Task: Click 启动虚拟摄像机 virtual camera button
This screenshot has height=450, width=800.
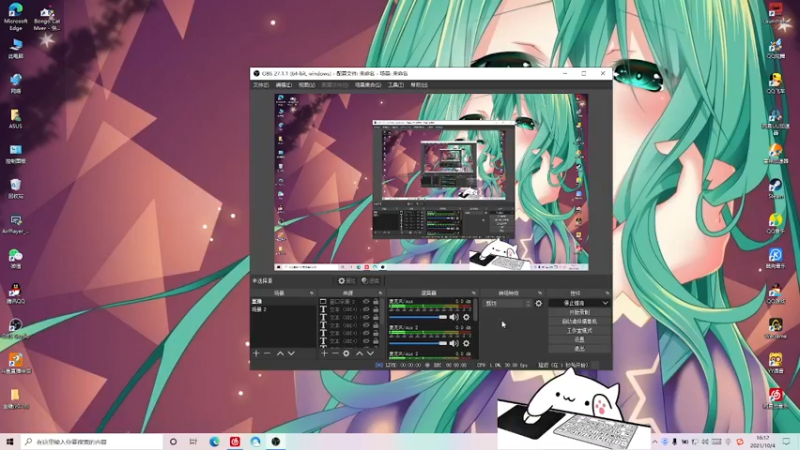Action: click(x=579, y=321)
